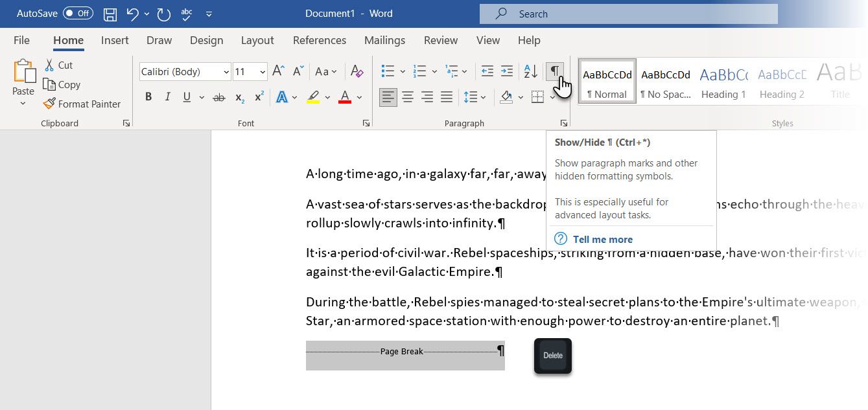
Task: Expand the Paste options arrow
Action: [23, 104]
